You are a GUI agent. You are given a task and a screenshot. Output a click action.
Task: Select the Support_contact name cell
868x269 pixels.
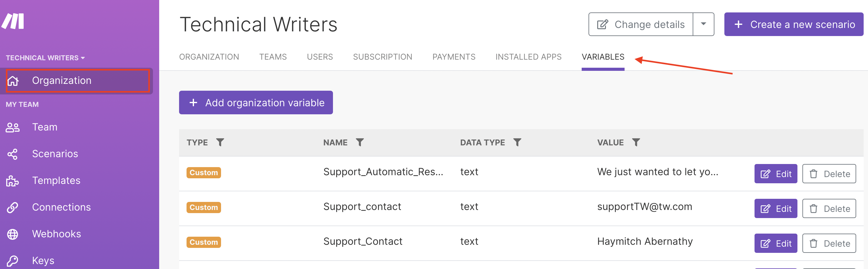362,207
